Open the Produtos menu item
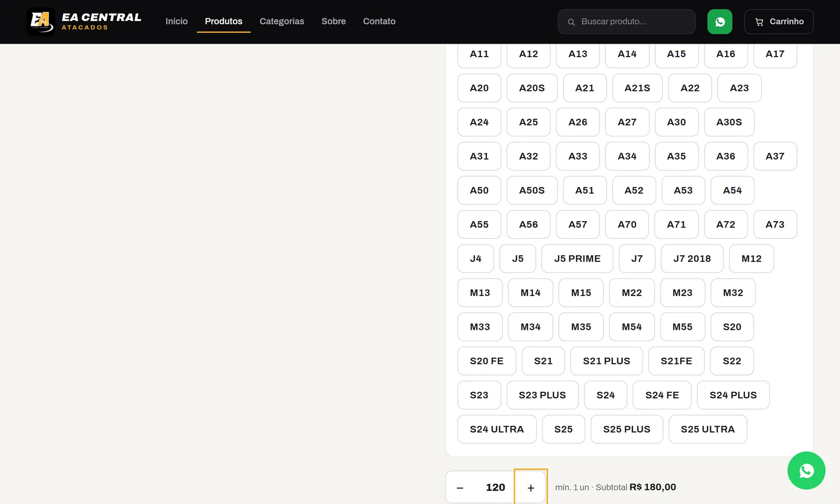Screen dimensions: 840x504 point(224,22)
